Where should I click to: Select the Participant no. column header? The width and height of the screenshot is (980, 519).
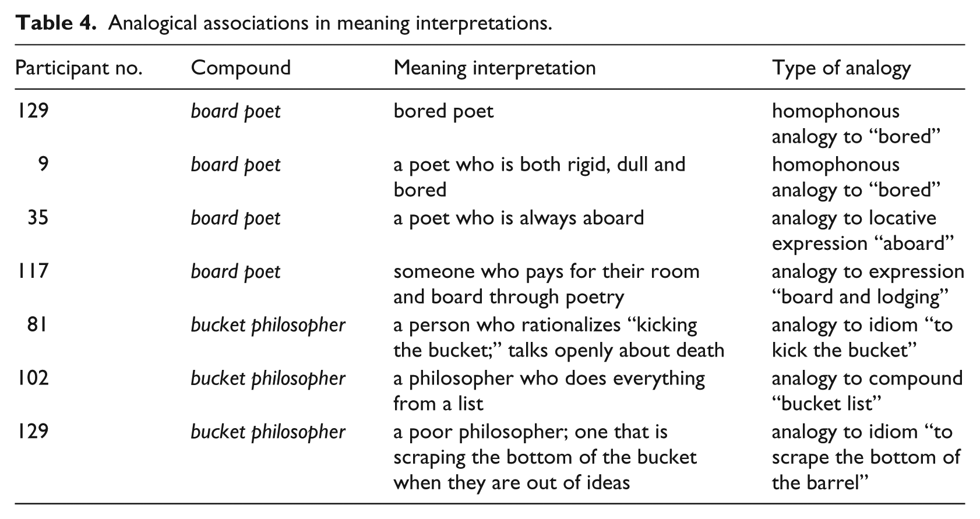pyautogui.click(x=79, y=68)
